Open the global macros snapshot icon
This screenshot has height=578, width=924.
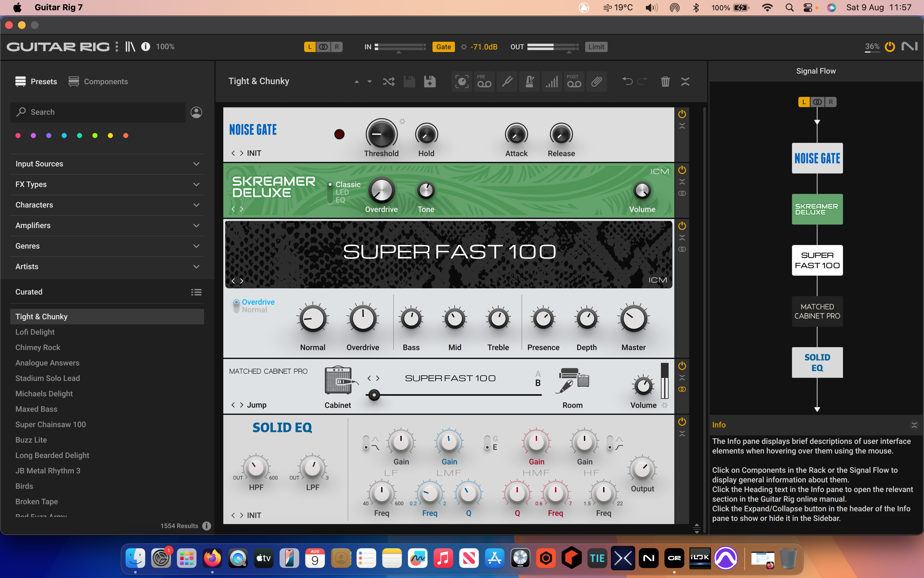[462, 82]
